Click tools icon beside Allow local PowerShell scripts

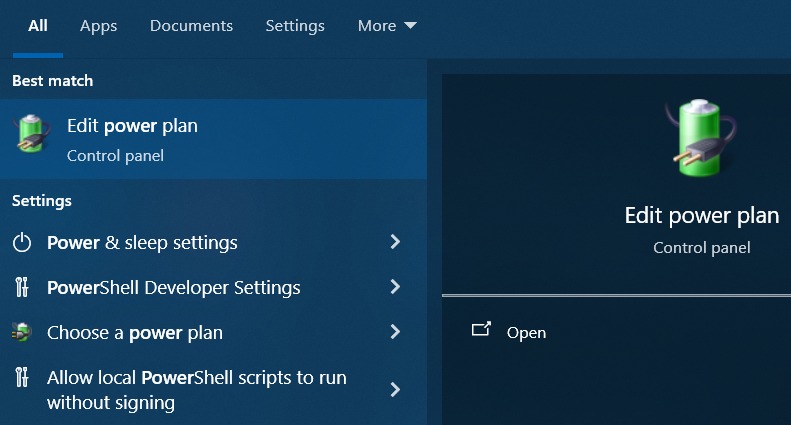(22, 377)
